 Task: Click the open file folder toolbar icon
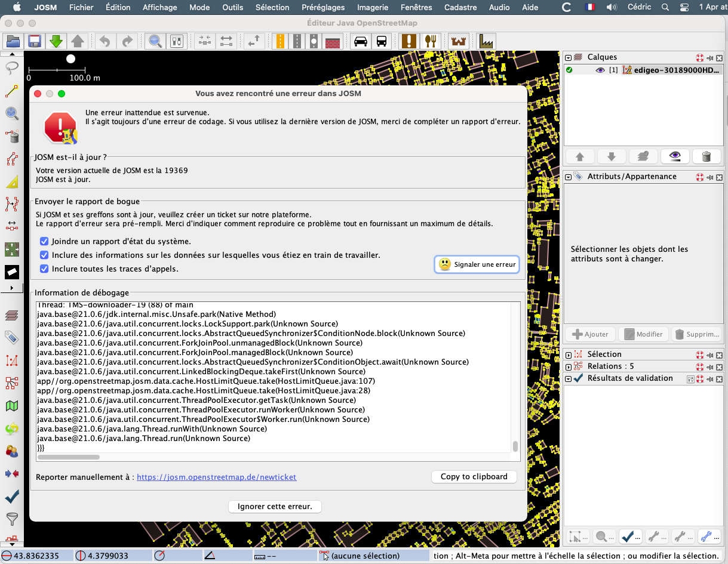[14, 41]
